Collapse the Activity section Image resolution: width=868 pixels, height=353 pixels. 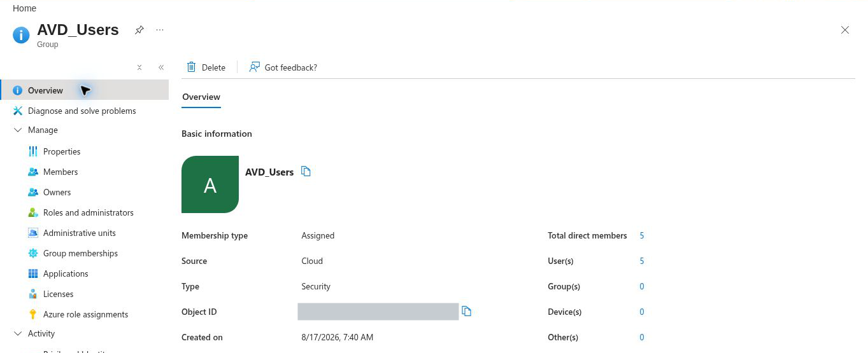[18, 333]
